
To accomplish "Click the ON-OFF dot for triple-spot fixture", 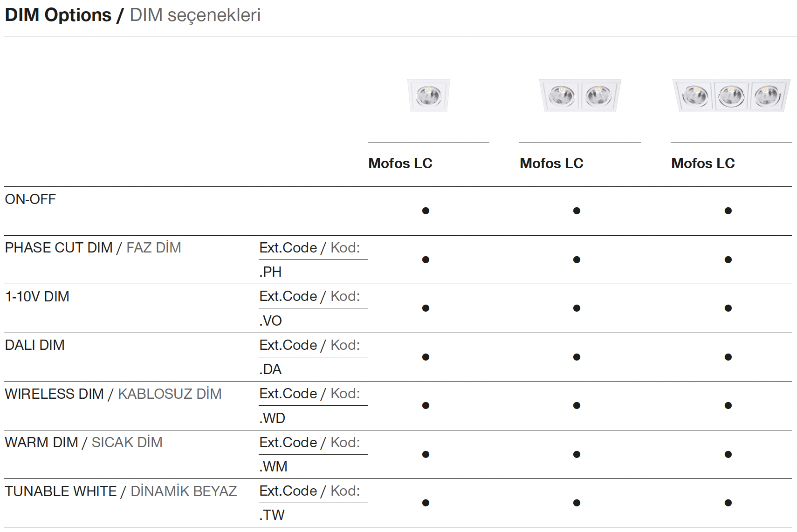I will tap(728, 211).
